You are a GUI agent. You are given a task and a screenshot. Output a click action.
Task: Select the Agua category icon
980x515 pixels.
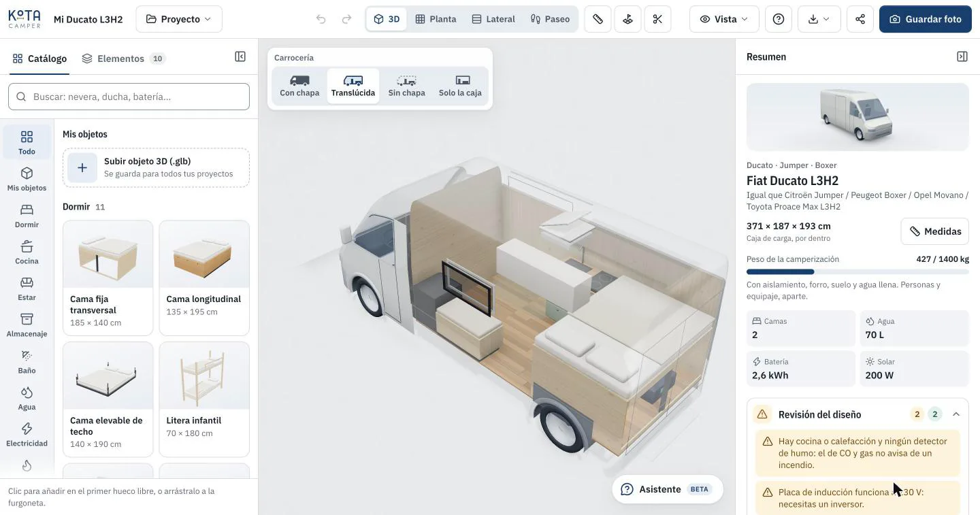(27, 399)
